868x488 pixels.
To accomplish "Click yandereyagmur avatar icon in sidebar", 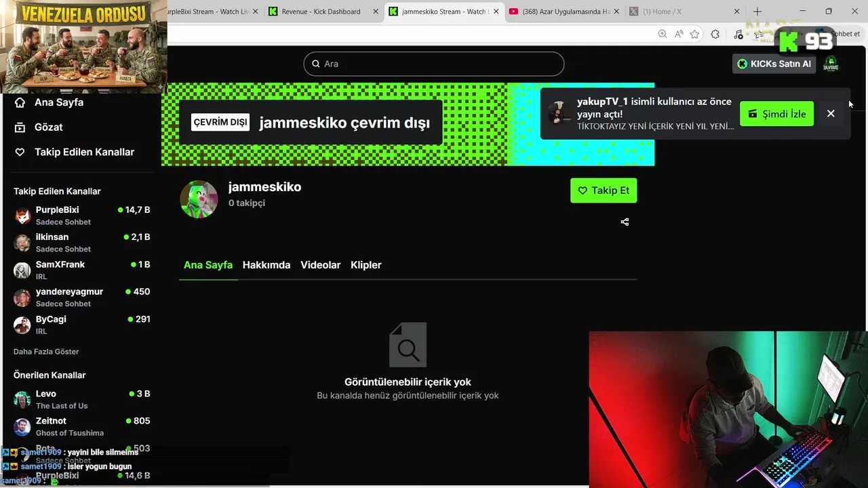I will click(x=22, y=298).
